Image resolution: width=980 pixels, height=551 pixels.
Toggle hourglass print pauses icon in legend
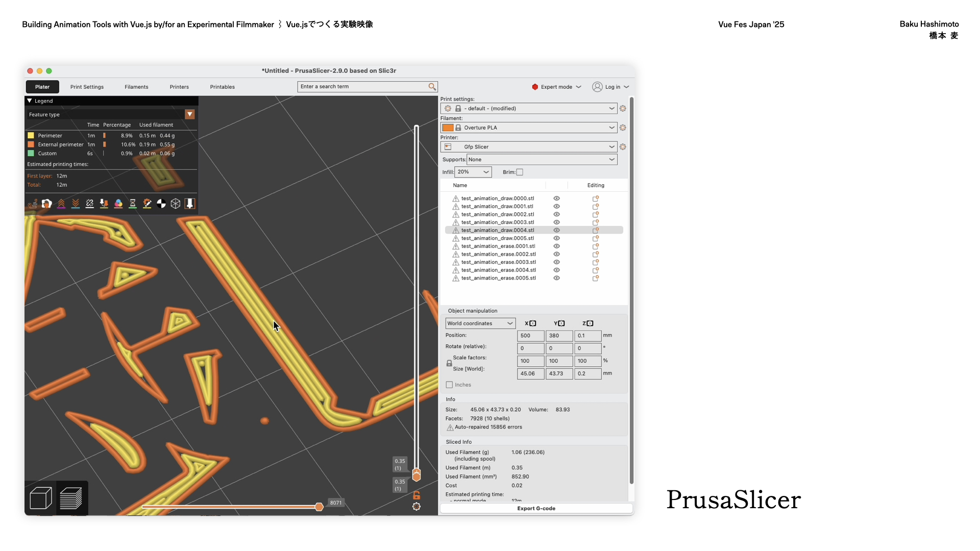pyautogui.click(x=133, y=204)
